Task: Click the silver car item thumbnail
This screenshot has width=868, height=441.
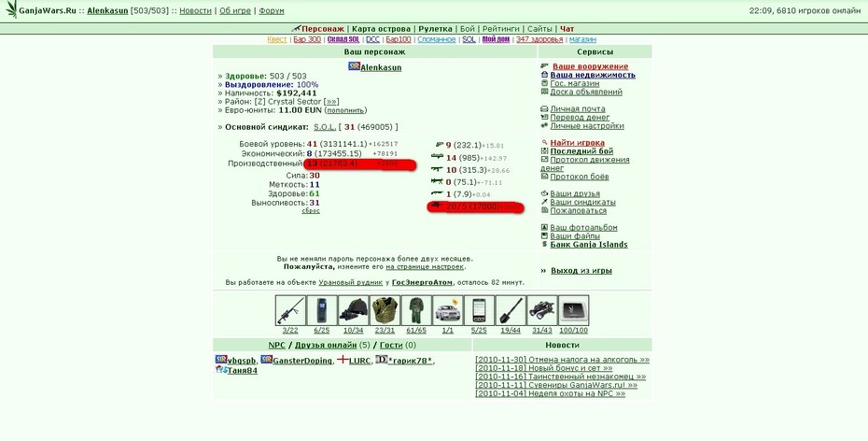Action: coord(448,310)
